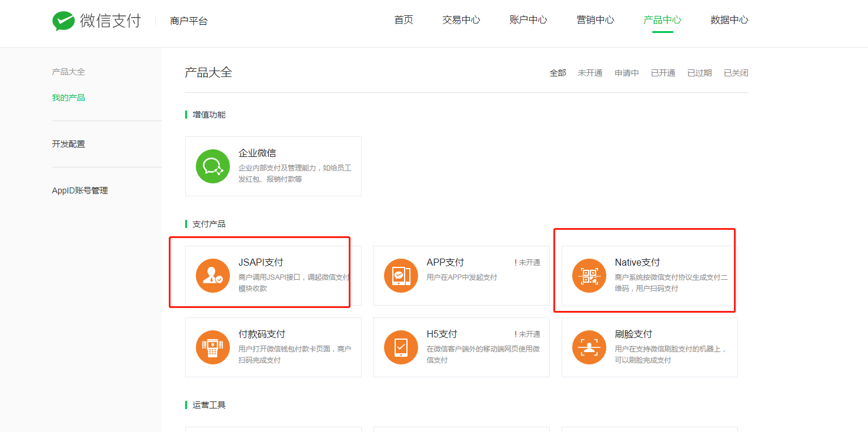868x432 pixels.
Task: Open the JSAPI支付 product title
Action: coord(261,262)
